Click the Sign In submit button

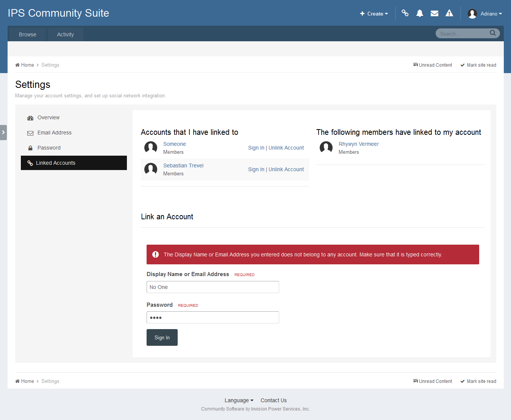tap(162, 337)
